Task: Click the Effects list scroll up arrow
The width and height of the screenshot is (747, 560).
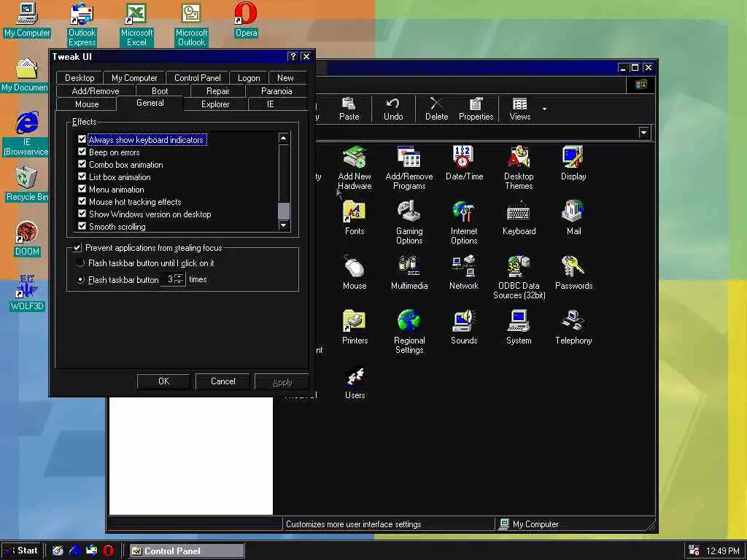Action: click(284, 138)
